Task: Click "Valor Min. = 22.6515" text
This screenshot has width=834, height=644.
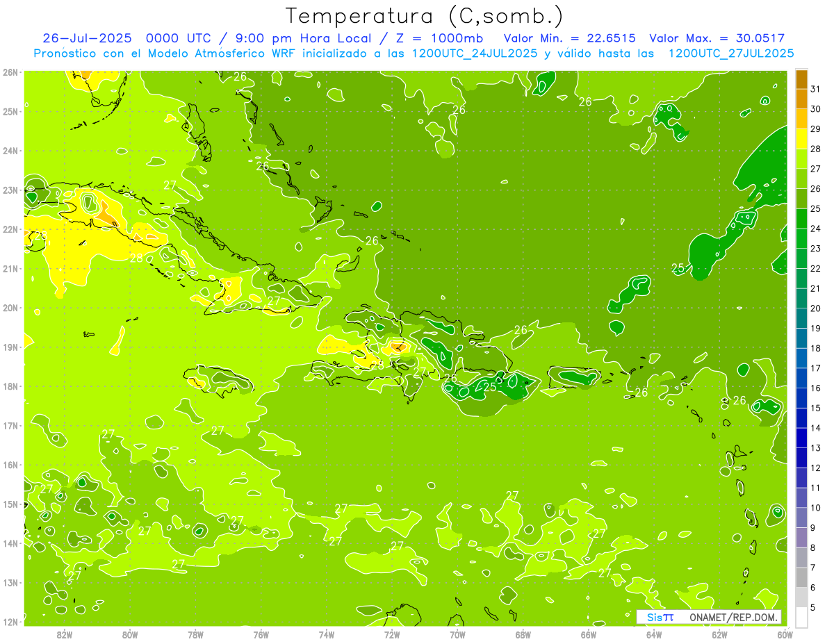Action: click(569, 38)
